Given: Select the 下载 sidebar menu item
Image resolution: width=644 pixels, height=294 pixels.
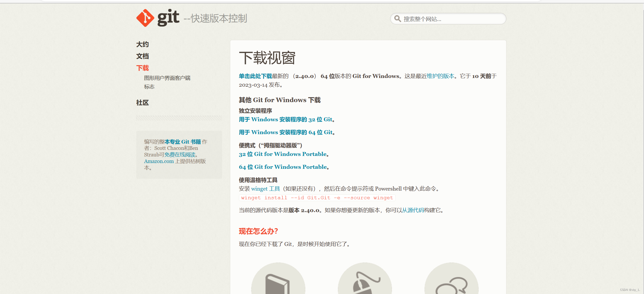Looking at the screenshot, I should [143, 68].
